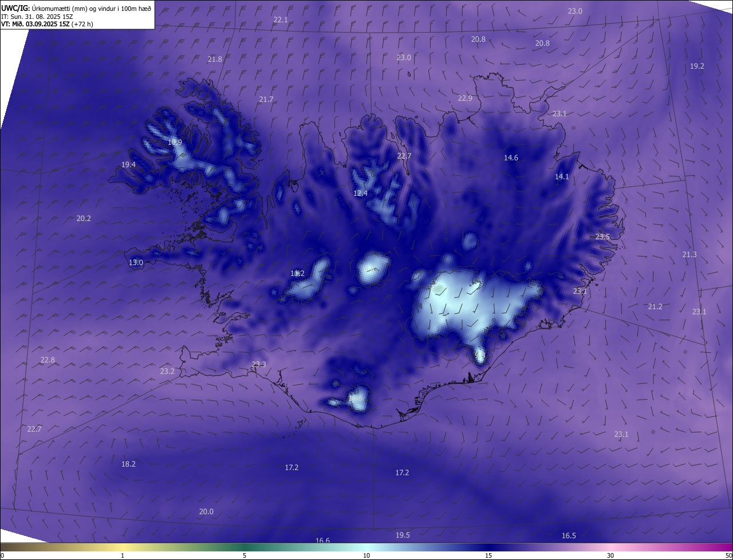Click the 18.2 value label
The height and width of the screenshot is (560, 733).
[x=128, y=464]
